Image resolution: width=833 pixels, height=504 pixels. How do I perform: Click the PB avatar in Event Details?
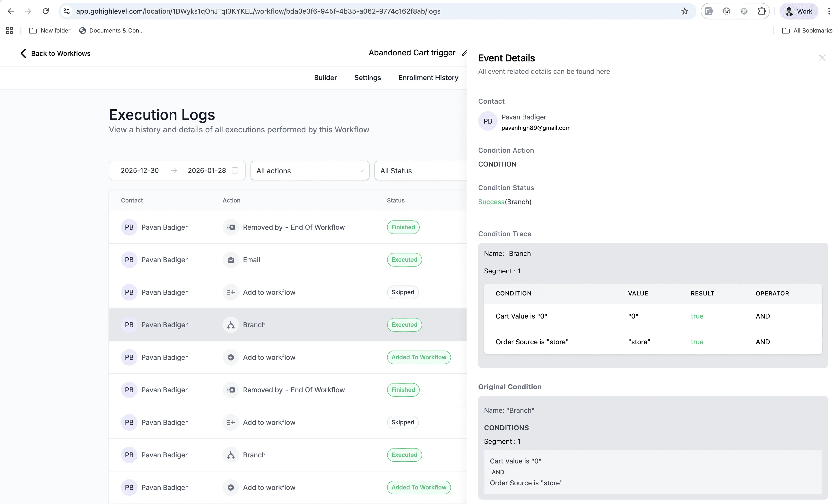487,121
